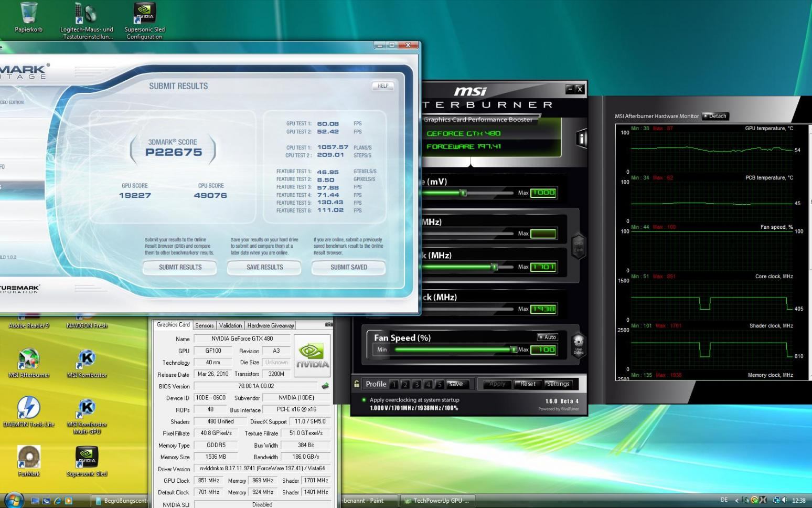Click the Afterburner Reset button
Screen dimensions: 812x508
click(x=527, y=384)
